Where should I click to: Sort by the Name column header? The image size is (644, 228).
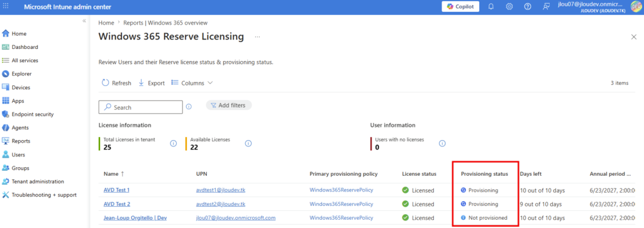pos(114,174)
